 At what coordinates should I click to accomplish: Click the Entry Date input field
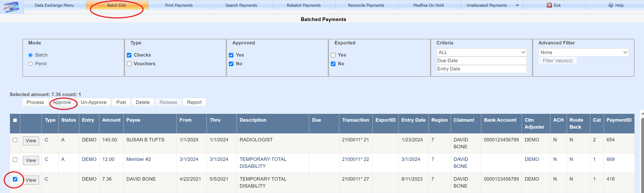pyautogui.click(x=481, y=69)
